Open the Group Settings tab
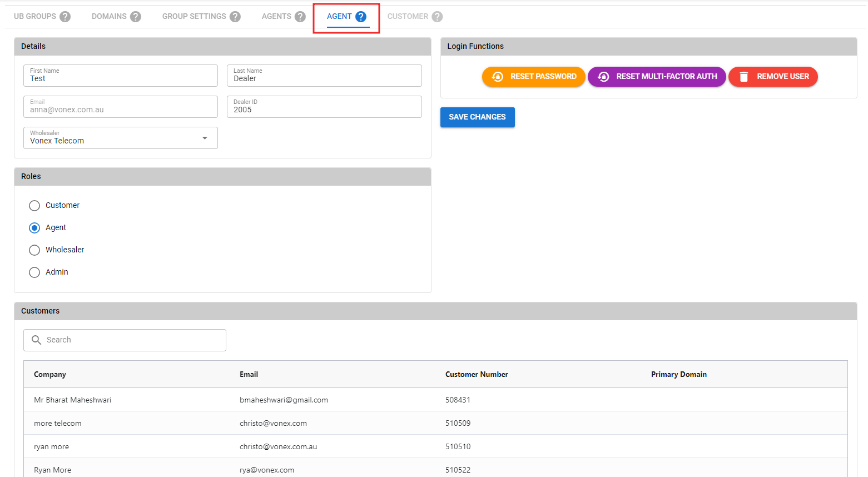868x477 pixels. pyautogui.click(x=194, y=17)
